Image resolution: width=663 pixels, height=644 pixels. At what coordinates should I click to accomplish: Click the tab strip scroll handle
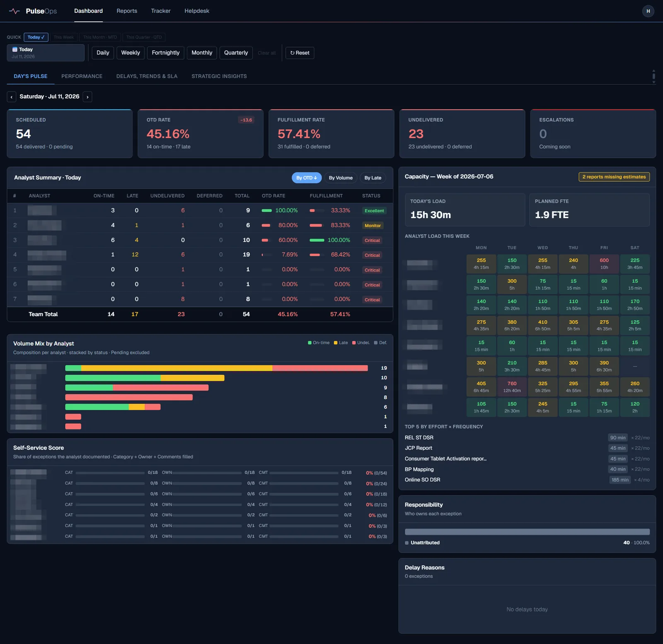(653, 76)
